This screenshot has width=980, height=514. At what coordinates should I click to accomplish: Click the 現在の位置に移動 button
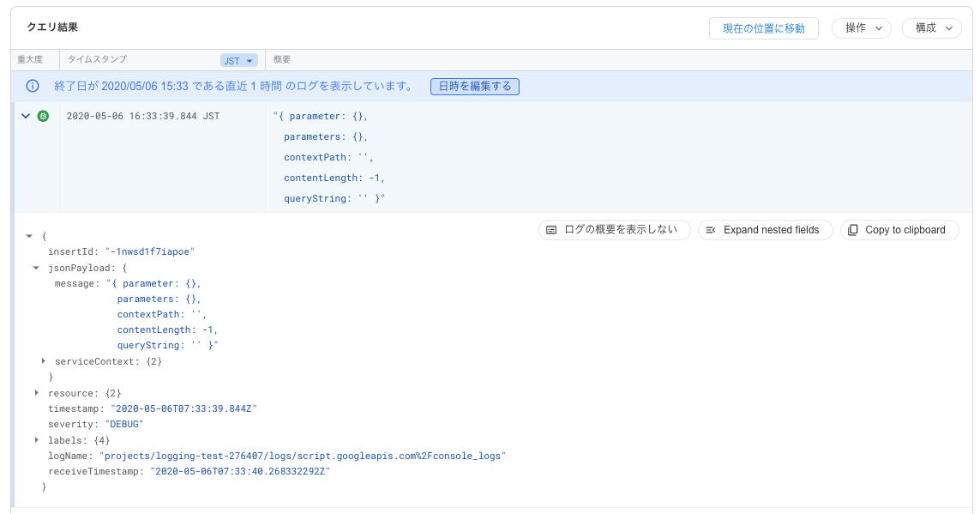tap(763, 27)
